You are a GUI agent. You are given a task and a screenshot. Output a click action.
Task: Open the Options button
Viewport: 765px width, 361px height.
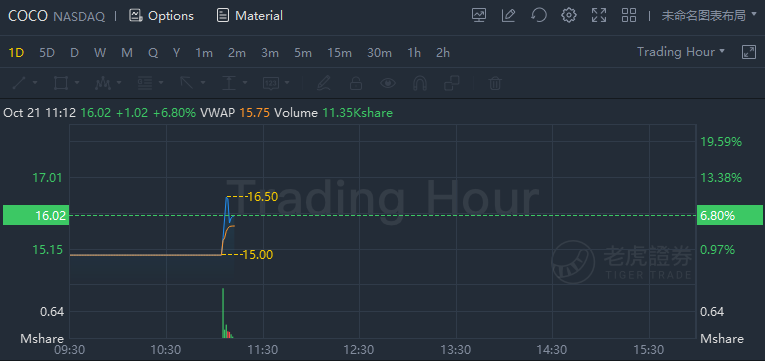click(161, 16)
